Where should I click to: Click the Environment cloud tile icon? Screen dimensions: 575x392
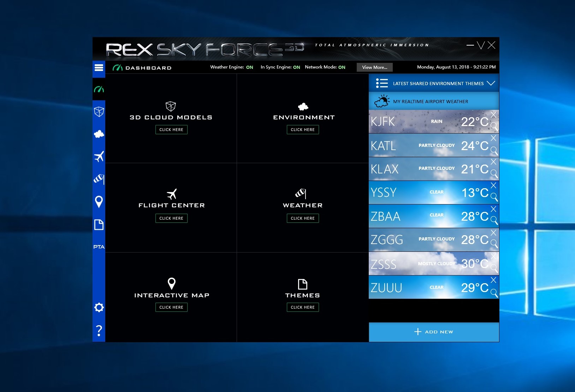[303, 107]
